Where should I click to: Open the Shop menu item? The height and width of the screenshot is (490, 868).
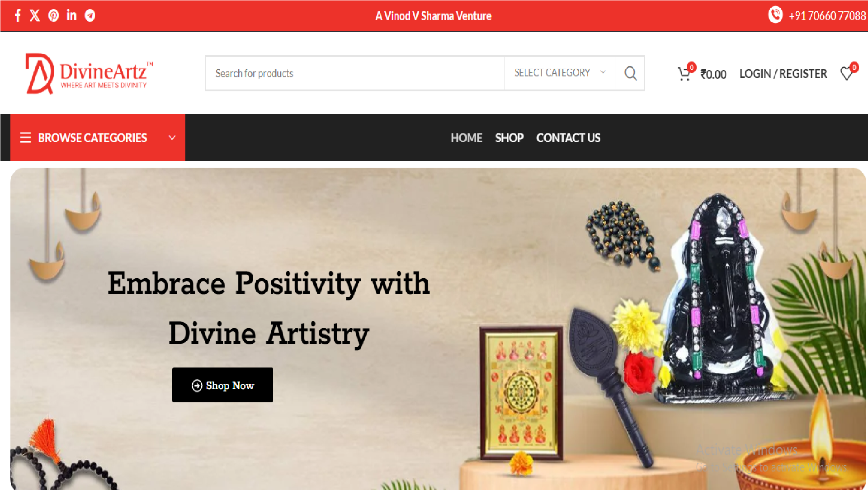tap(509, 138)
